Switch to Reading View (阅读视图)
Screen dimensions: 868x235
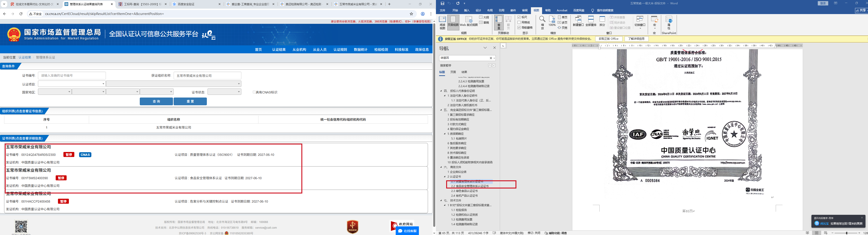[443, 22]
